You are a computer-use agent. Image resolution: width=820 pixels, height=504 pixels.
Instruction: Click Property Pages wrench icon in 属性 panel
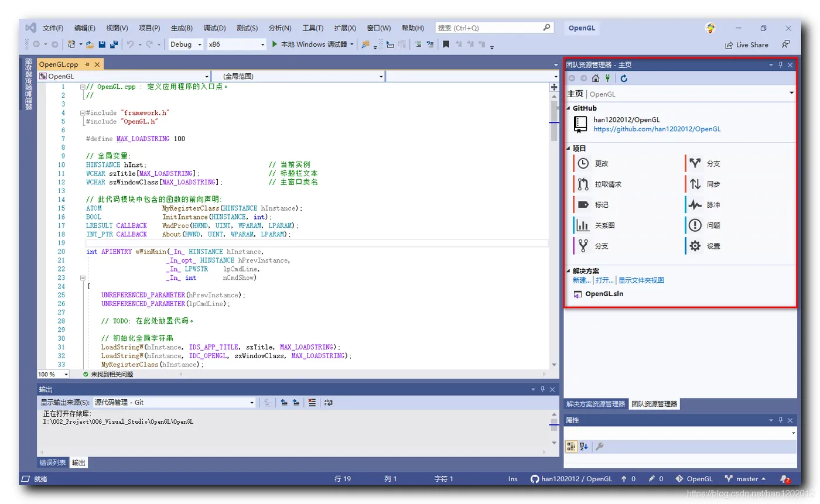pyautogui.click(x=600, y=447)
